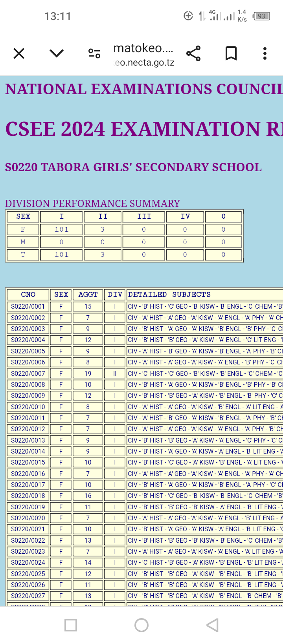Click the division IV column header
283x644 pixels.
click(x=185, y=216)
